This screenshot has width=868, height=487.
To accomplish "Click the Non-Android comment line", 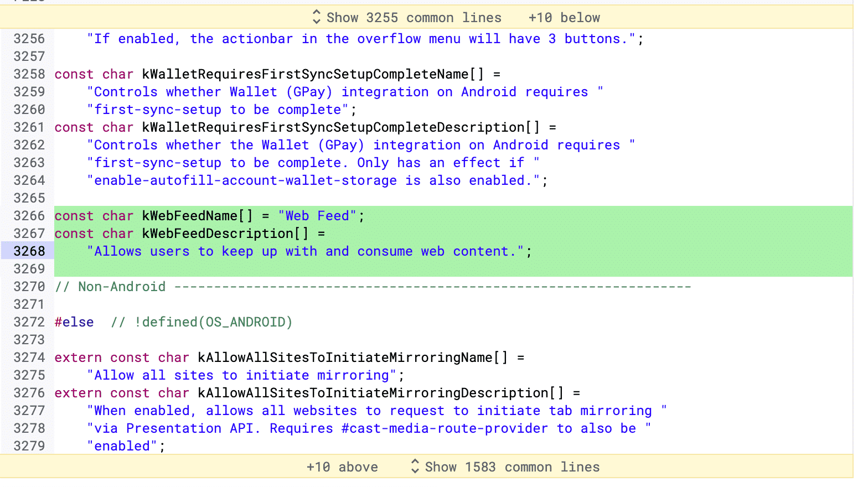I will [x=373, y=287].
